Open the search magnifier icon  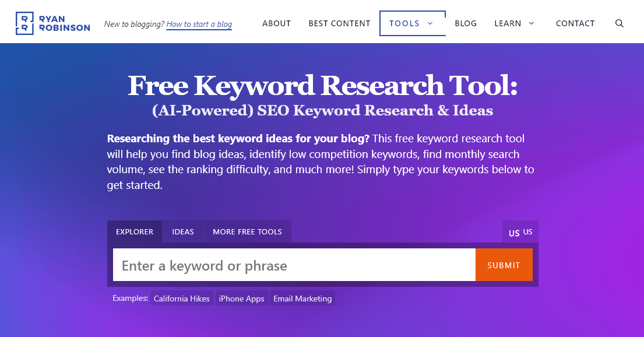(619, 23)
